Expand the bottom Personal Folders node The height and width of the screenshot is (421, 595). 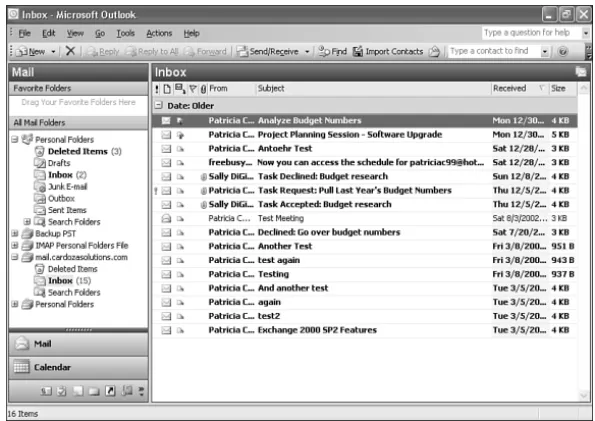click(x=14, y=304)
